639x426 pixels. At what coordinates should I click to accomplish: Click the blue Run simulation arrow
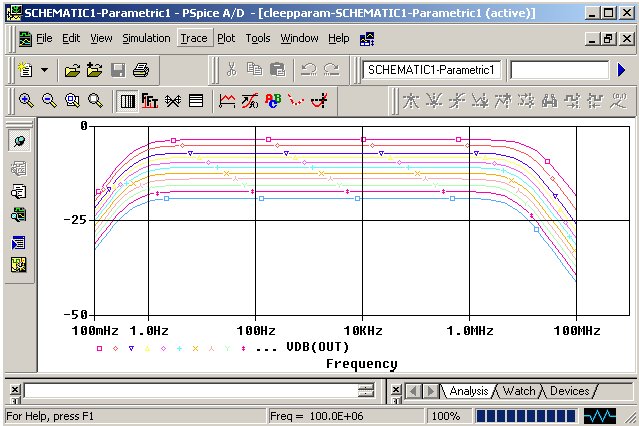pos(621,70)
